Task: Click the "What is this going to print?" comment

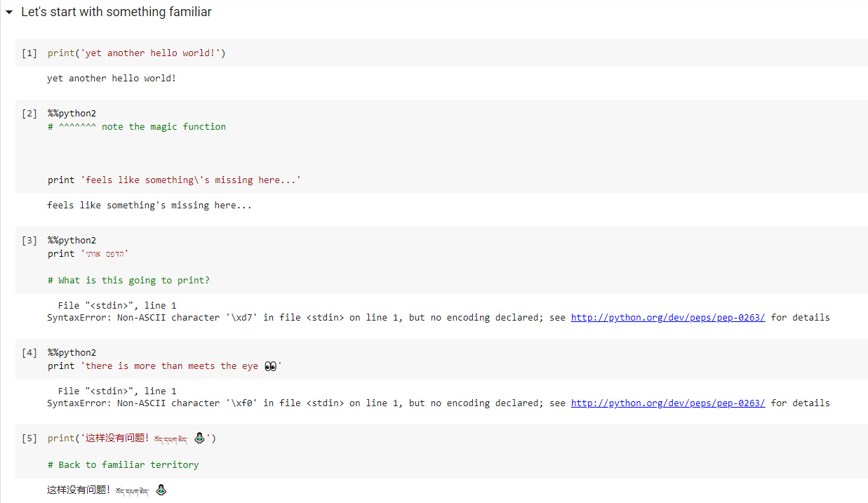Action: 128,281
